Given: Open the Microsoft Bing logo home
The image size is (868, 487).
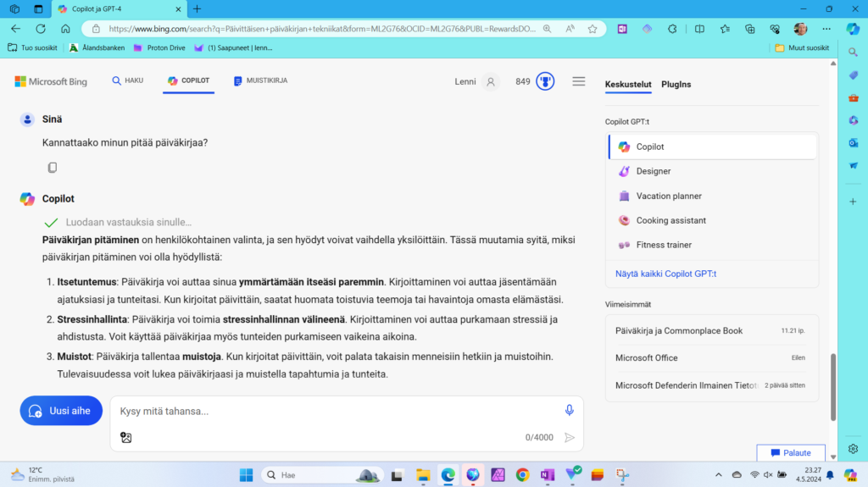Looking at the screenshot, I should (51, 81).
